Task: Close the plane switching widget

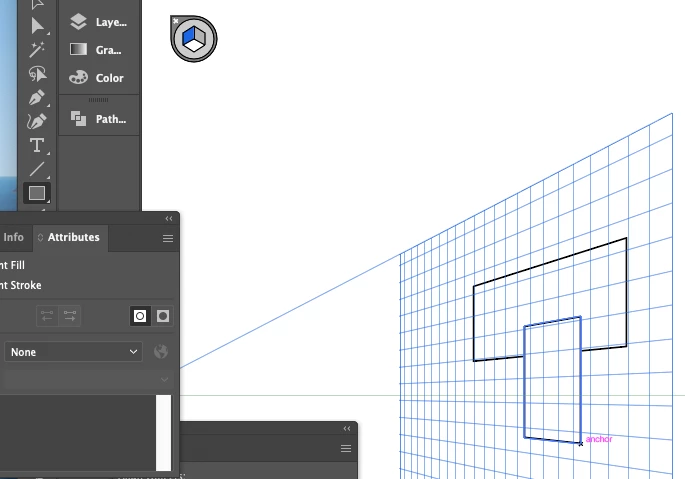Action: [176, 21]
